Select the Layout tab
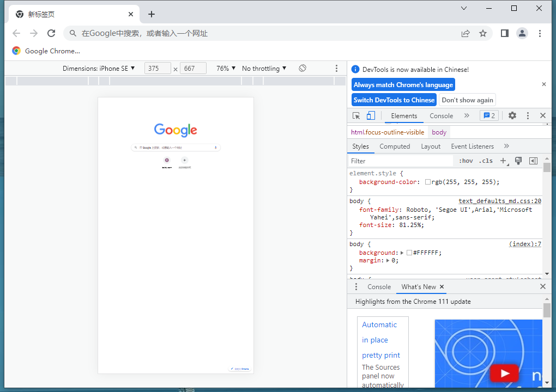The height and width of the screenshot is (392, 556). pyautogui.click(x=431, y=146)
